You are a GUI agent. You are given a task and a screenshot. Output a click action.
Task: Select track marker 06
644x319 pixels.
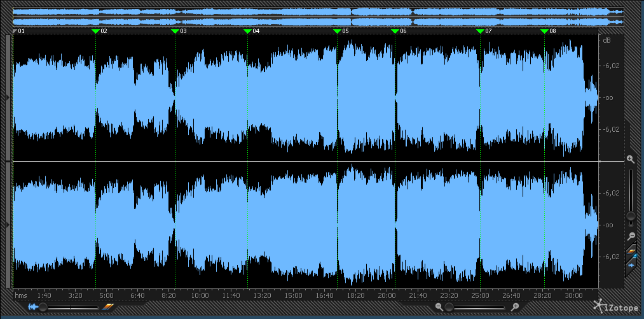pyautogui.click(x=399, y=31)
